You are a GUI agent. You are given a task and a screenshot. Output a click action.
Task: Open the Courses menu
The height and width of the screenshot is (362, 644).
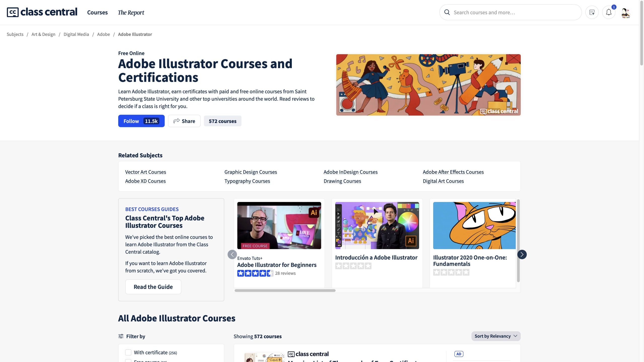coord(97,12)
